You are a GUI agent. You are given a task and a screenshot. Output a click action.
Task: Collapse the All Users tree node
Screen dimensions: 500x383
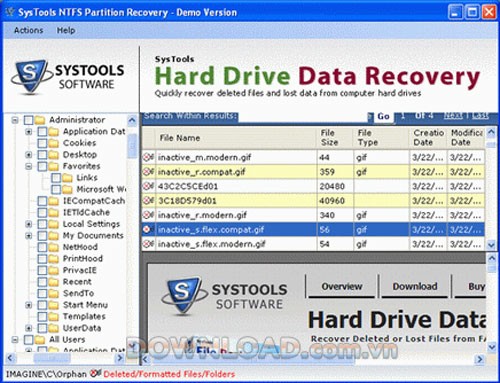click(x=15, y=340)
